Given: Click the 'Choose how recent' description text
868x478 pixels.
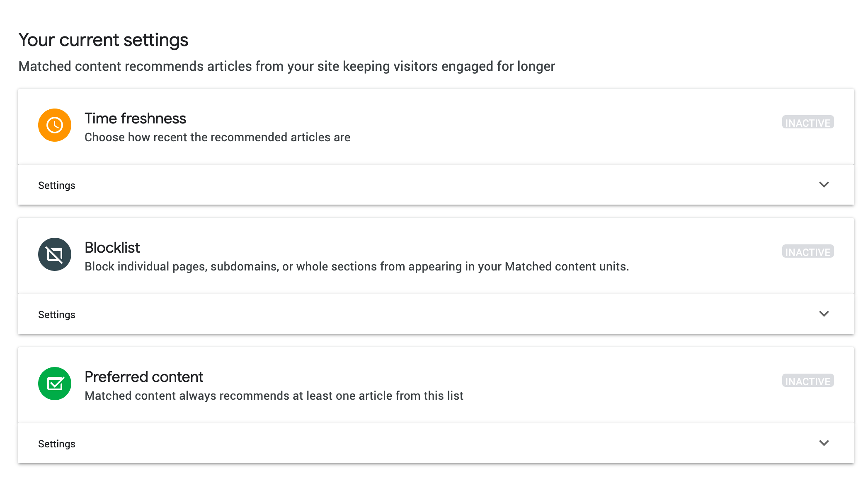Looking at the screenshot, I should click(x=217, y=138).
